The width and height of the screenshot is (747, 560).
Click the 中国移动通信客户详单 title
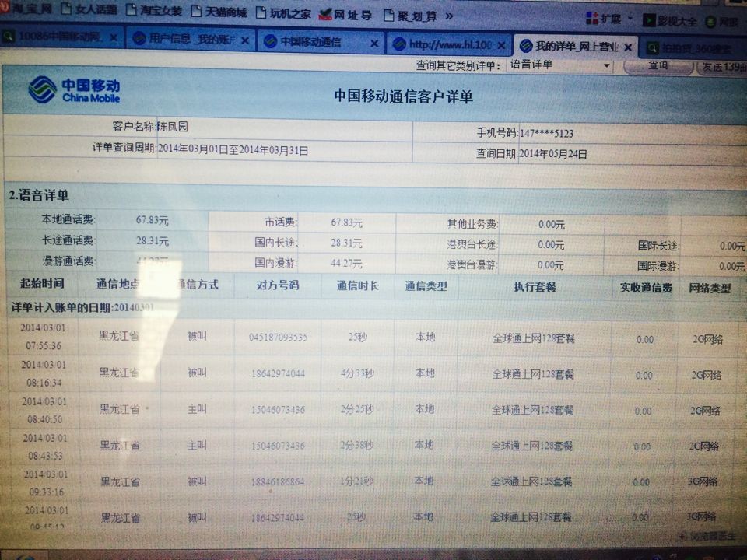tap(404, 96)
